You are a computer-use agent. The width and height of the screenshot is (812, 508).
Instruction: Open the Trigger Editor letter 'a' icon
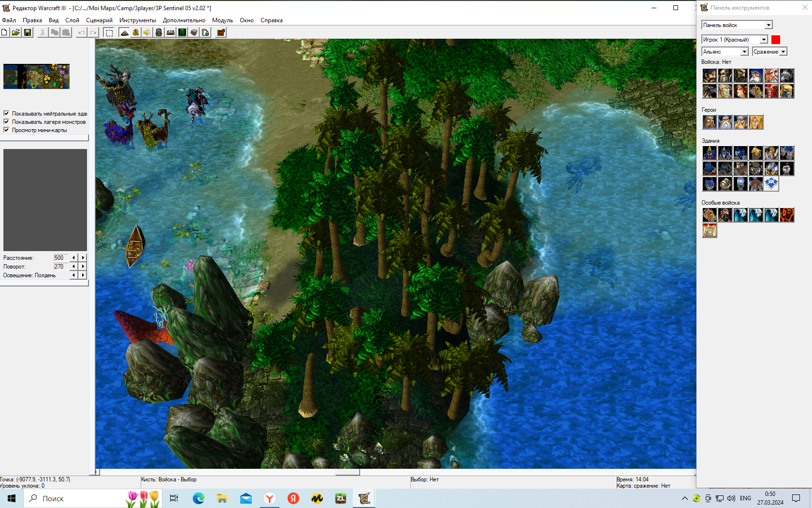(136, 32)
